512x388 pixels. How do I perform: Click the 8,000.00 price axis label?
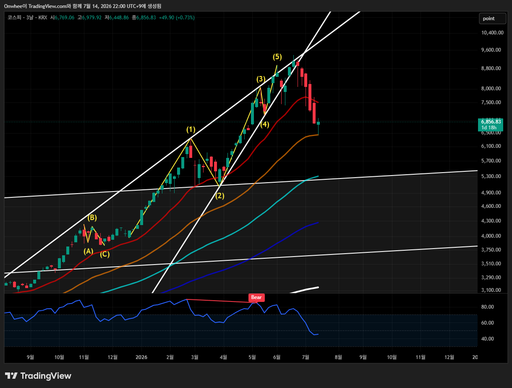[x=492, y=88]
